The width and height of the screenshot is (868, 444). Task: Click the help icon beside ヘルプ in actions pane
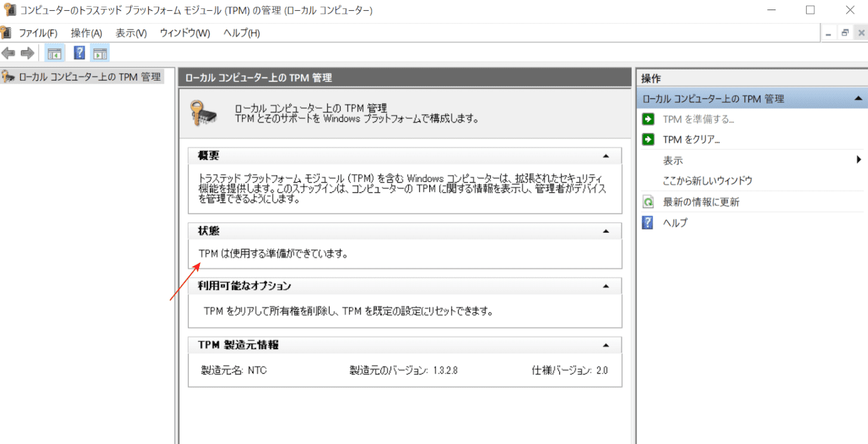pyautogui.click(x=648, y=223)
